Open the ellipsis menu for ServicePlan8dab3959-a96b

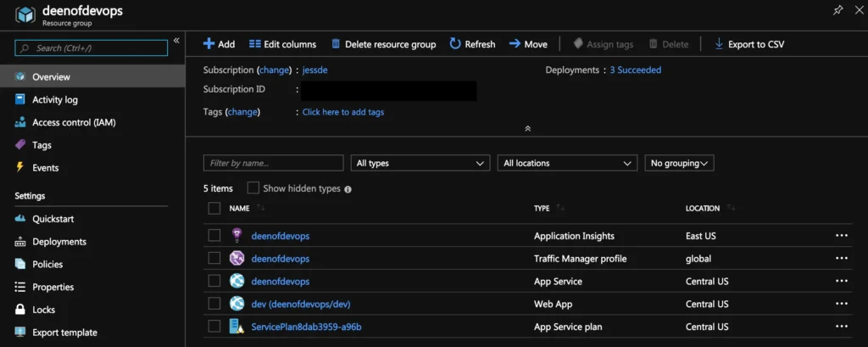(x=841, y=327)
